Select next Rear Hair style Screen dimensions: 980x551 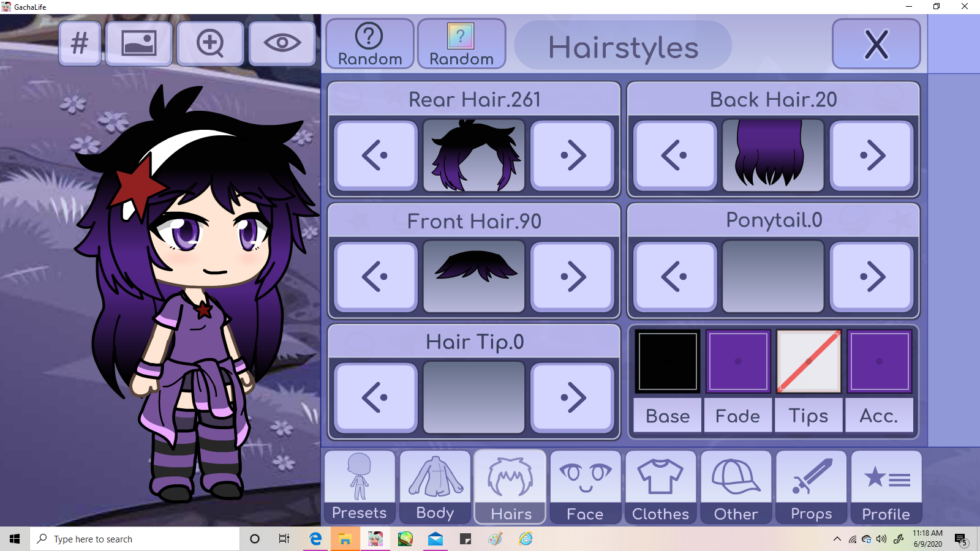point(573,156)
